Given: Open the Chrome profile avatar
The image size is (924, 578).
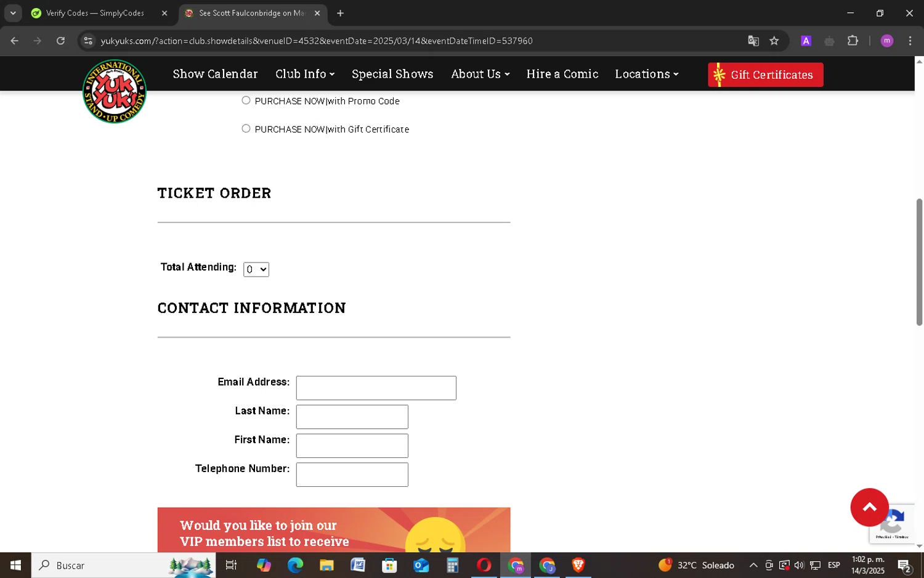Looking at the screenshot, I should pos(887,41).
